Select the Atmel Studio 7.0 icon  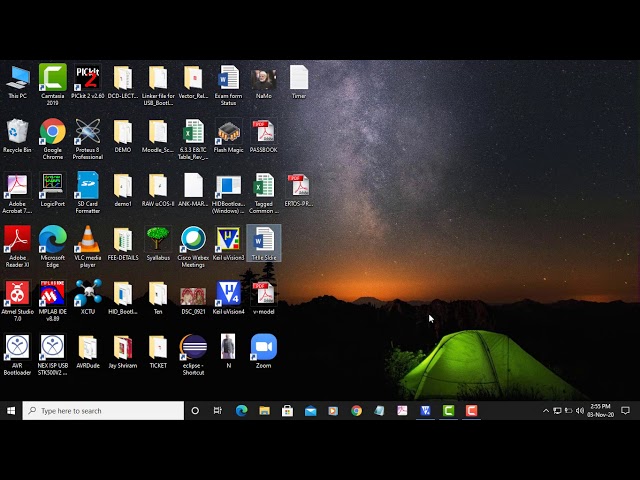pyautogui.click(x=17, y=294)
